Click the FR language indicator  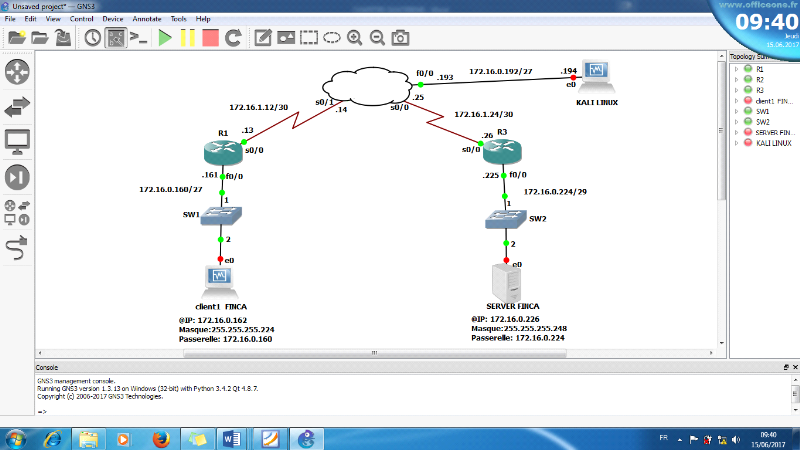coord(663,438)
